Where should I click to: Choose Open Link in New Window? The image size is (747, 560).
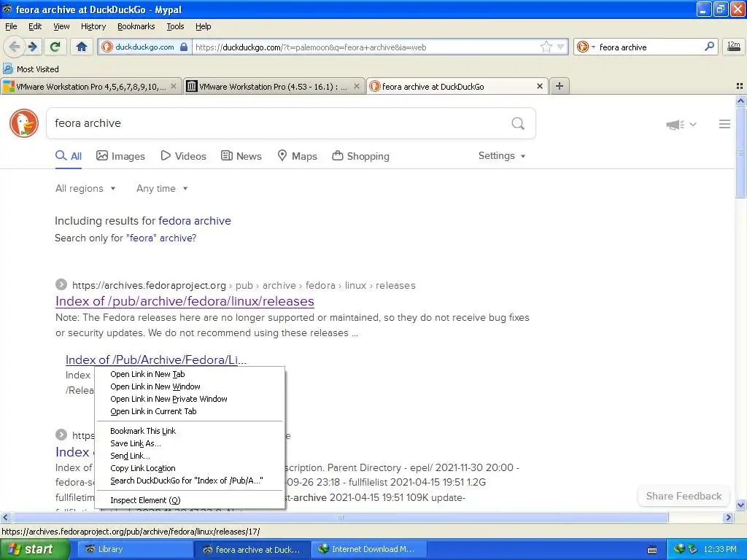[190, 386]
